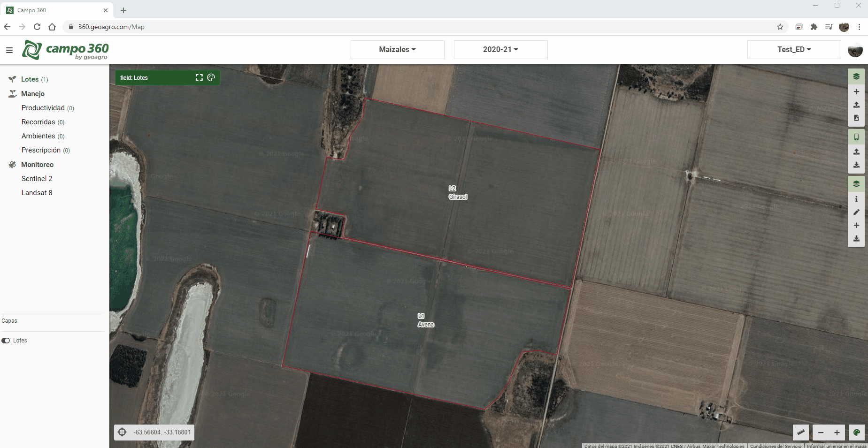Viewport: 868px width, 448px height.
Task: Click the plus icon below the topmost layers icon
Action: click(856, 91)
